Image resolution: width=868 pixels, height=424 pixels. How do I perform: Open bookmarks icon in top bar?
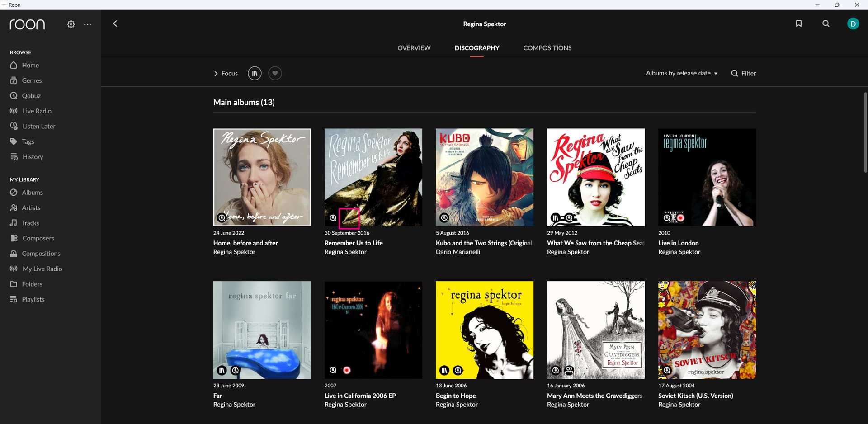pos(799,24)
